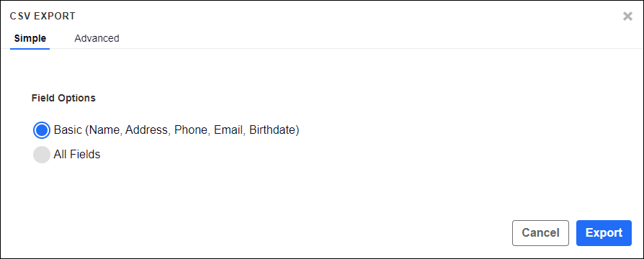The width and height of the screenshot is (644, 259).
Task: Click the Export button
Action: (x=604, y=233)
